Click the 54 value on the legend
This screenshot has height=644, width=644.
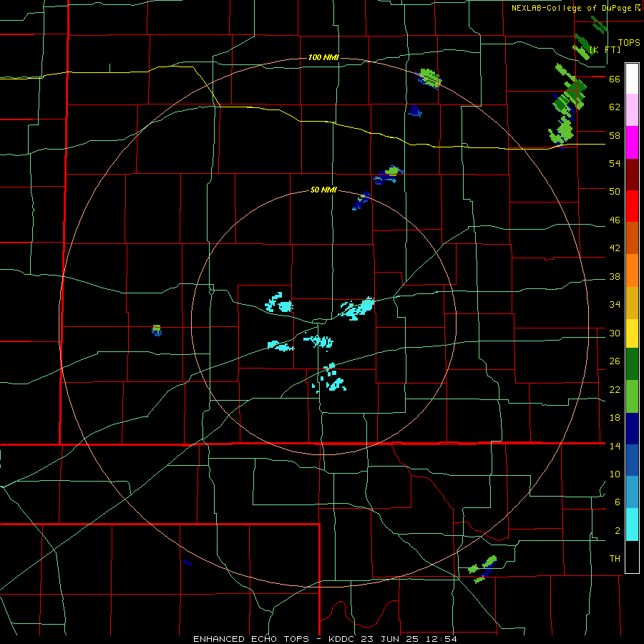(615, 163)
